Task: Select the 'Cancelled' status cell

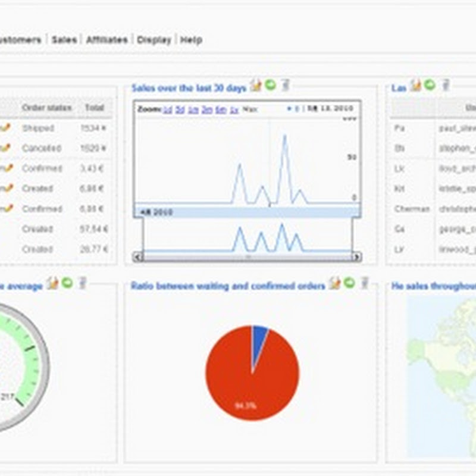Action: pyautogui.click(x=42, y=148)
